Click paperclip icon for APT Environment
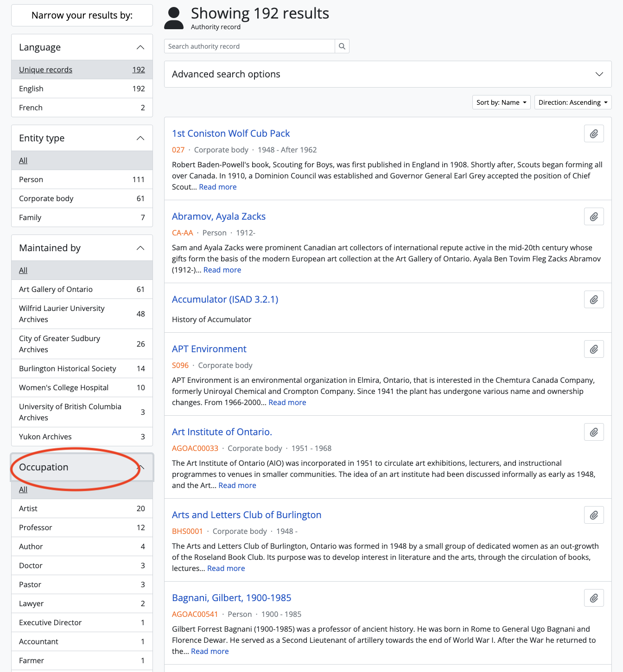Image resolution: width=623 pixels, height=672 pixels. (x=593, y=349)
